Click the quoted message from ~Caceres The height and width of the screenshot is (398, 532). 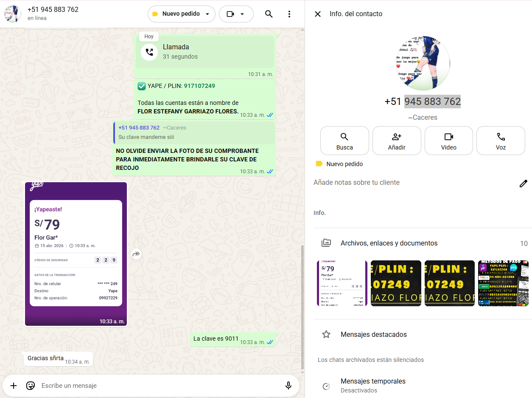[x=194, y=132]
